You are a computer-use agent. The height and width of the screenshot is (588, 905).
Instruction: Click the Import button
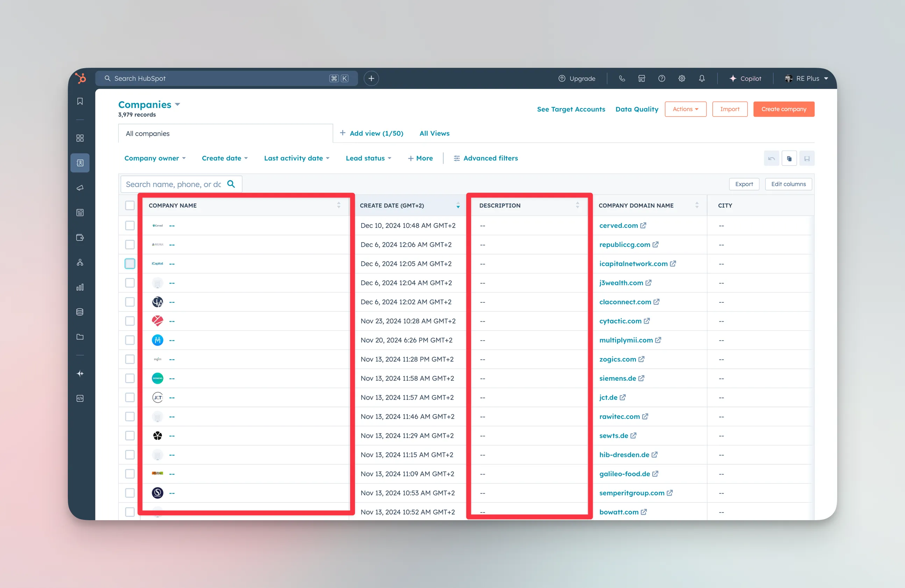click(730, 109)
